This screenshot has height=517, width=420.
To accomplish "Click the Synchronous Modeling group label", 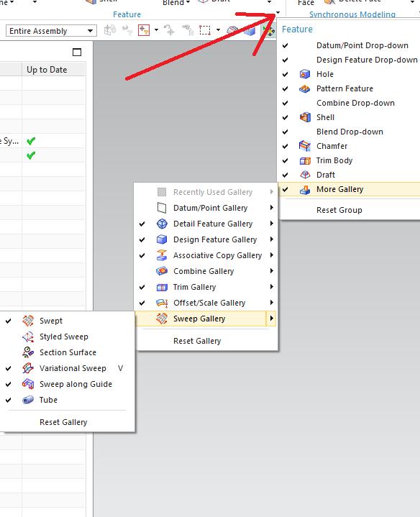I will 352,14.
